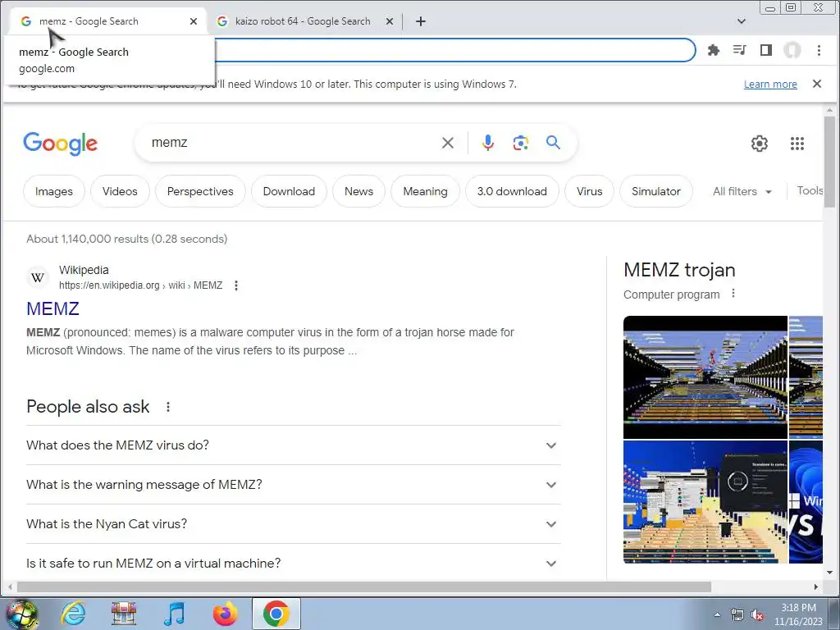Search by image with Lens icon
The width and height of the screenshot is (840, 630).
tap(520, 143)
